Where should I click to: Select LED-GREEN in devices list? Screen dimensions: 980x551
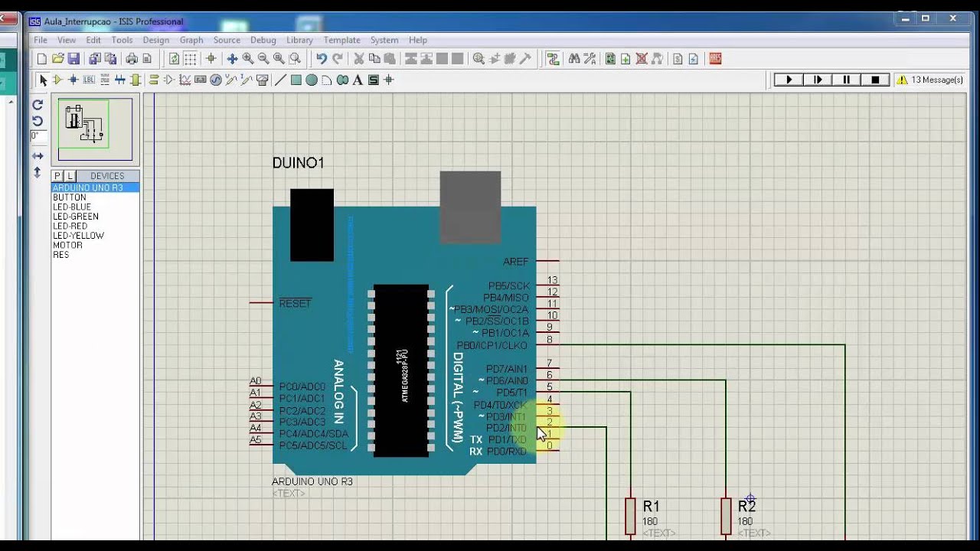pos(95,217)
